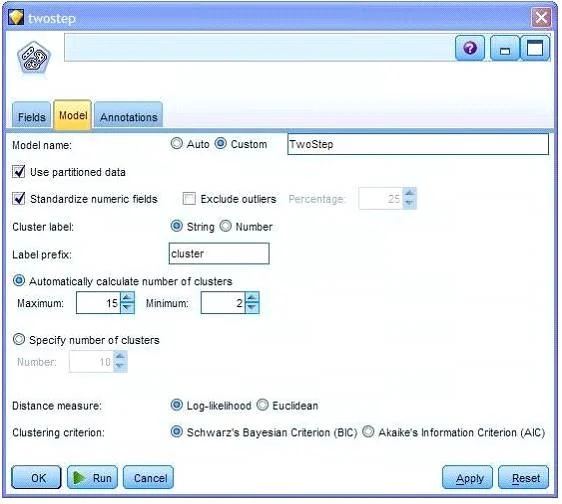This screenshot has height=504, width=562.
Task: Decrease Minimum clusters with down arrow
Action: pos(252,308)
